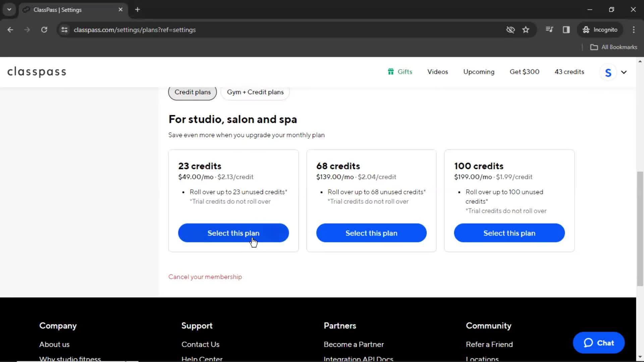644x362 pixels.
Task: Click the Community footer heading
Action: point(488,326)
